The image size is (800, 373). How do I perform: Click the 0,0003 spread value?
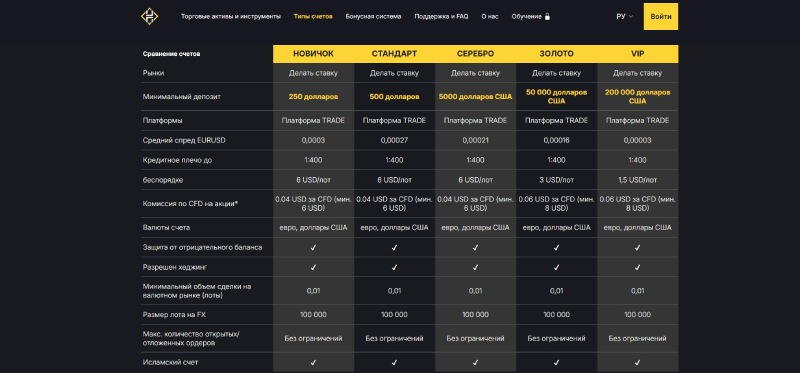point(313,140)
